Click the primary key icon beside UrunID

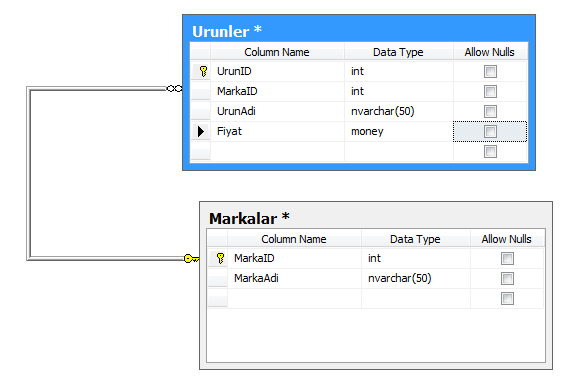click(x=203, y=71)
